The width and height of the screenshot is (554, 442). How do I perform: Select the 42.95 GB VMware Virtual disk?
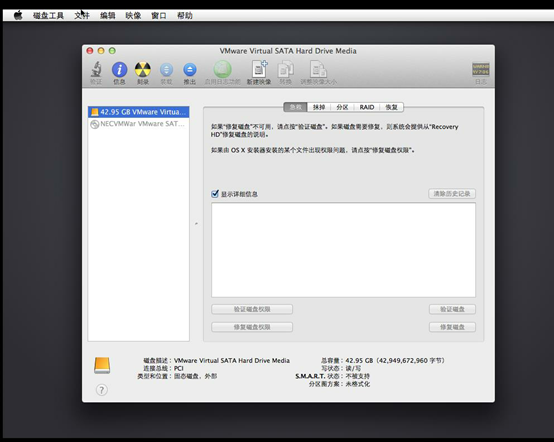[138, 112]
